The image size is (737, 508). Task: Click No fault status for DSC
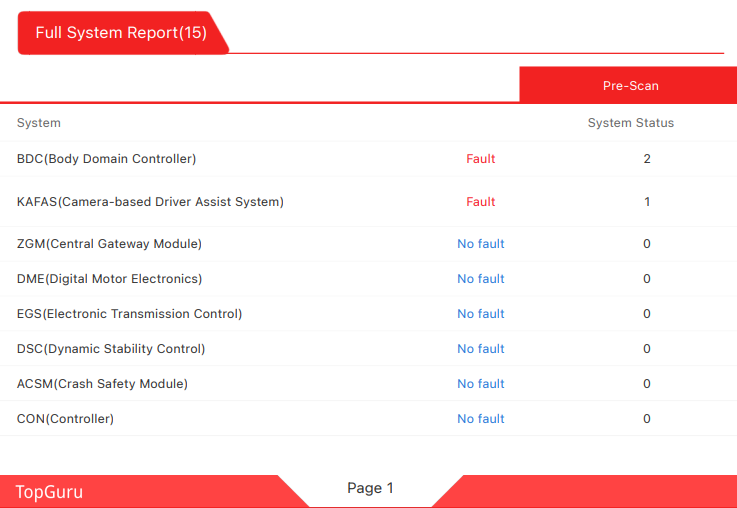click(480, 349)
